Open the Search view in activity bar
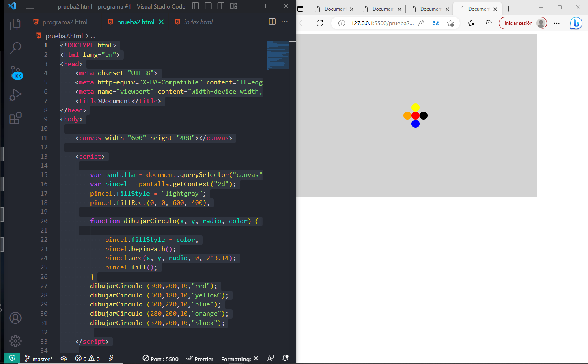 click(15, 48)
